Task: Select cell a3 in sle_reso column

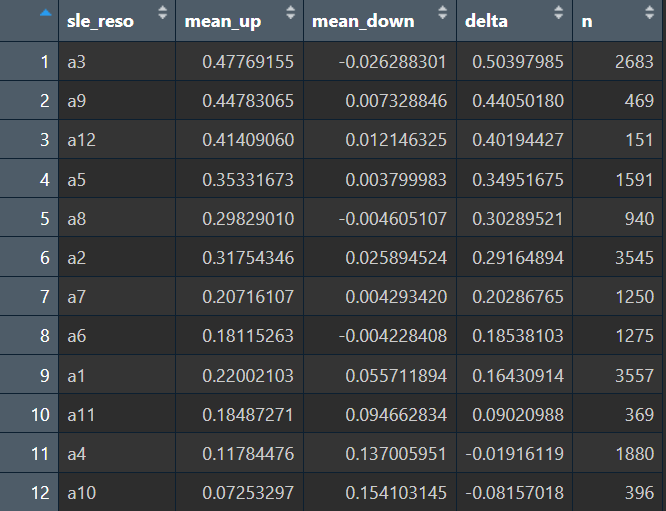Action: 117,62
